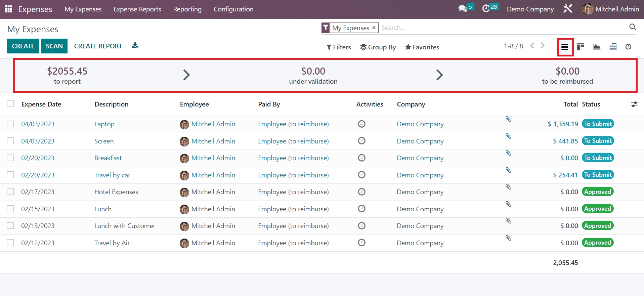Open the Favorites dropdown

422,47
